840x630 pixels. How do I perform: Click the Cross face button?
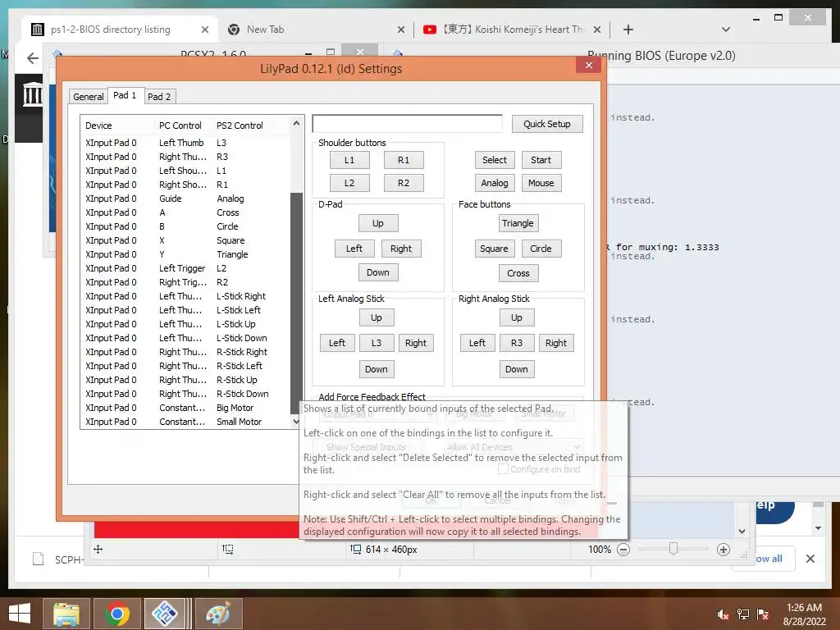518,273
